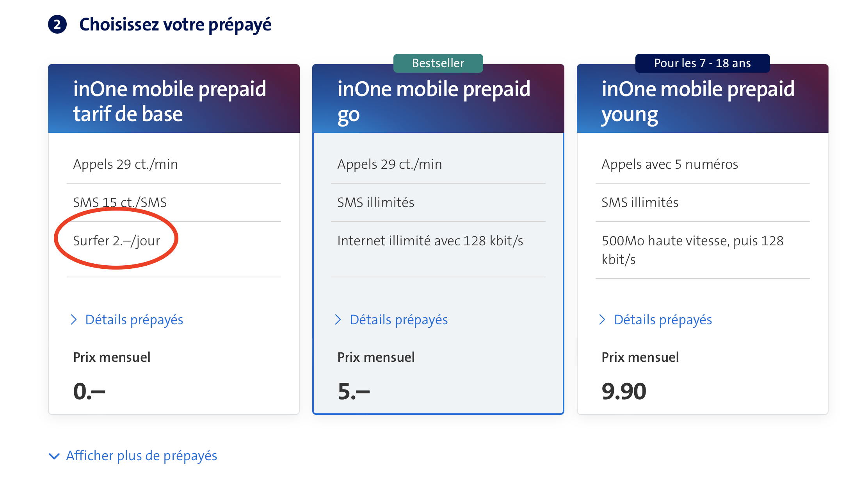868x486 pixels.
Task: Choose the inOne mobile prepaid young header
Action: coord(698,101)
